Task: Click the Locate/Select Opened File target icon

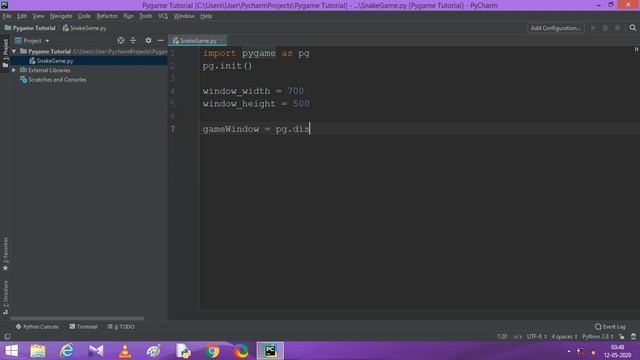Action: point(121,40)
